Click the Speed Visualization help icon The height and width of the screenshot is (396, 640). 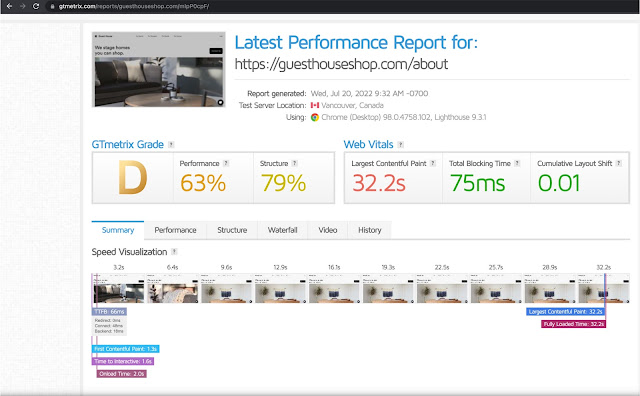174,251
